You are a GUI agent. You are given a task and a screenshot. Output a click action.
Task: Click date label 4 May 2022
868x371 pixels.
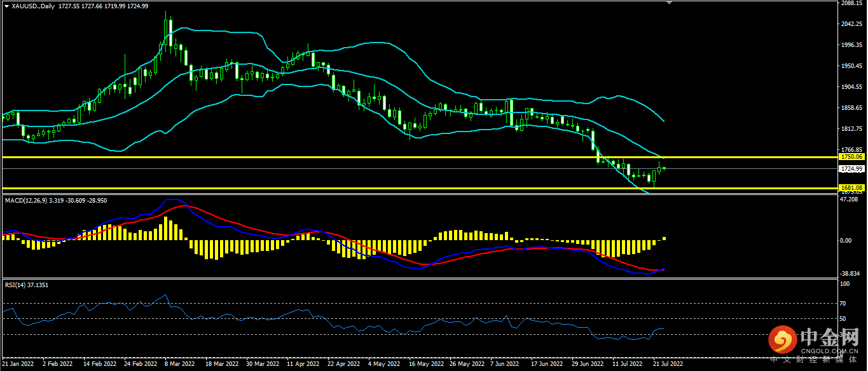(x=384, y=365)
